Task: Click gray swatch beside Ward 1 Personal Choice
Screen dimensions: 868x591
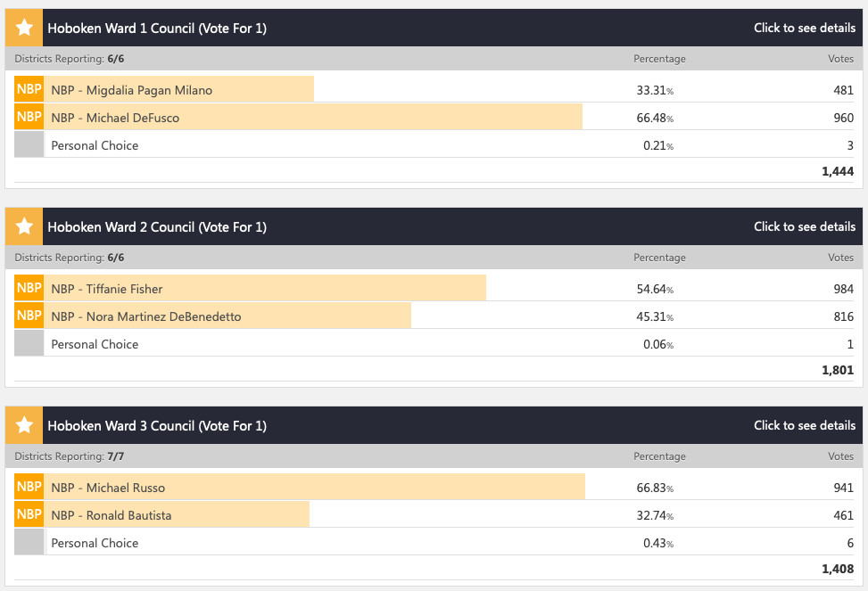Action: tap(29, 145)
